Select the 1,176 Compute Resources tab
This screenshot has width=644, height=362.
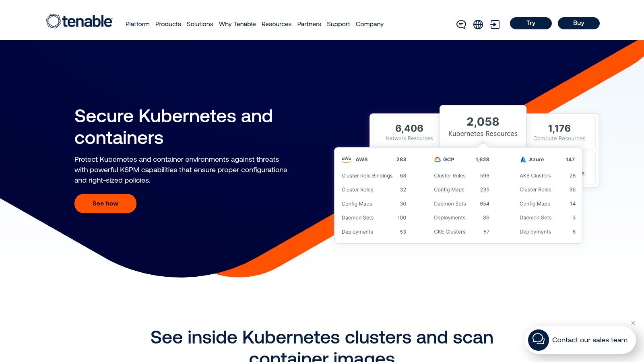click(x=559, y=132)
